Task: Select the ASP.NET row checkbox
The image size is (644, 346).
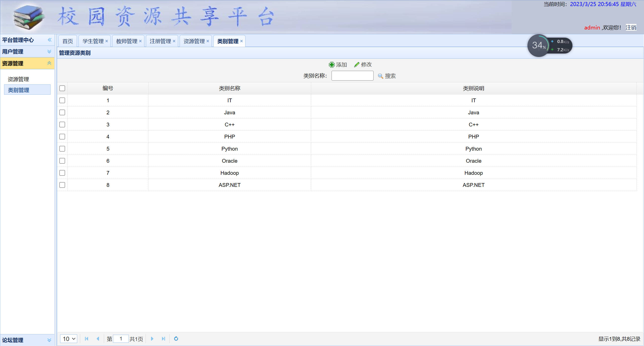Action: coord(62,185)
